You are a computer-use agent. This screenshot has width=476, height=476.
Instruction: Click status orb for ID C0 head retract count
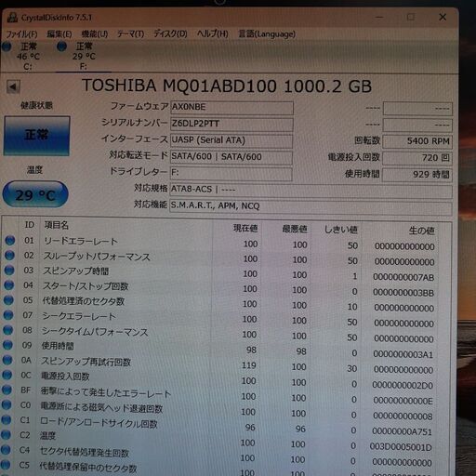point(7,404)
